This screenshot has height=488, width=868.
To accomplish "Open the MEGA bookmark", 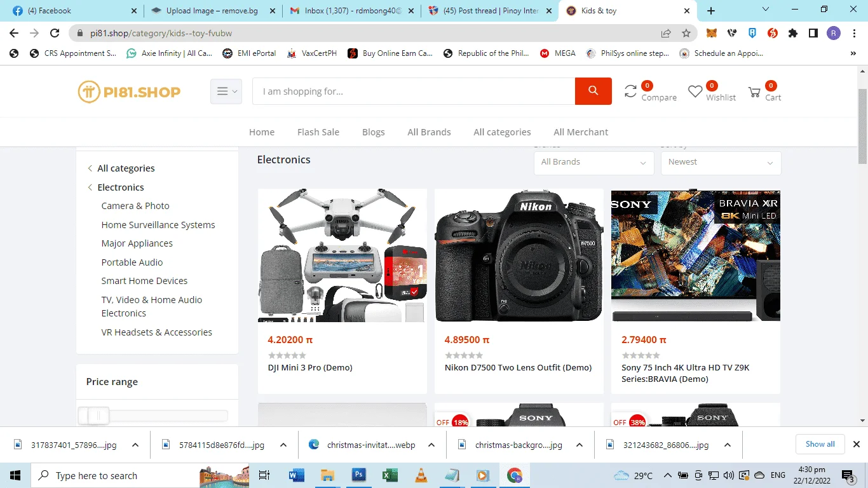I will [x=558, y=53].
